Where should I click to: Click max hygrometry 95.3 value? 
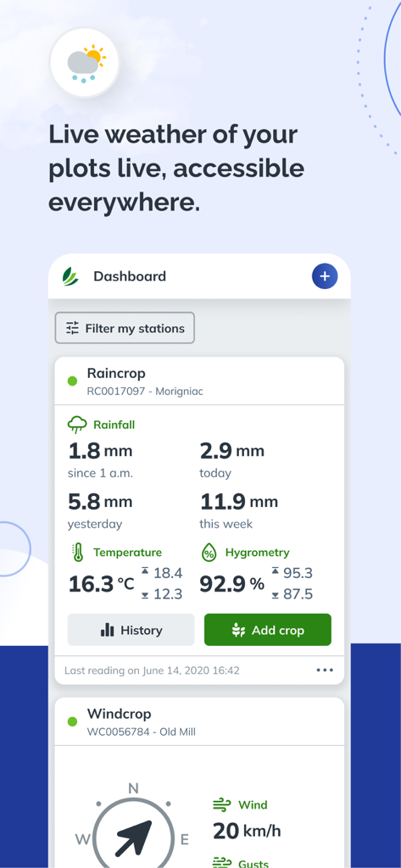pos(298,573)
